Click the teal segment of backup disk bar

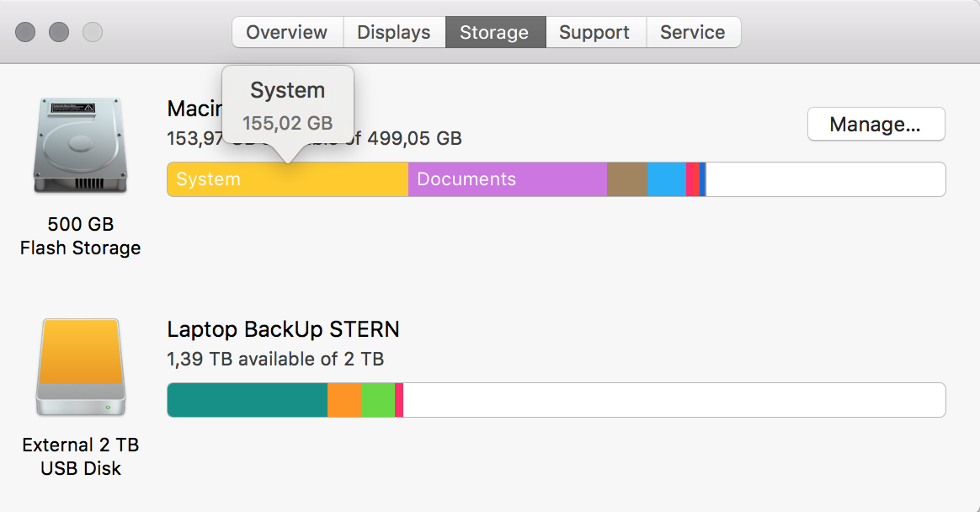(247, 400)
